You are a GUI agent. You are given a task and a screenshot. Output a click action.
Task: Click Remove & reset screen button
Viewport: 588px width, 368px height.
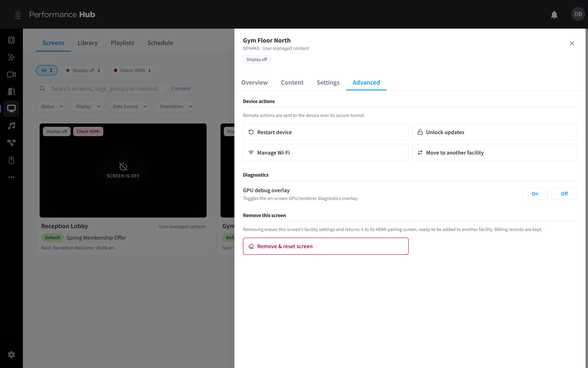click(x=326, y=246)
